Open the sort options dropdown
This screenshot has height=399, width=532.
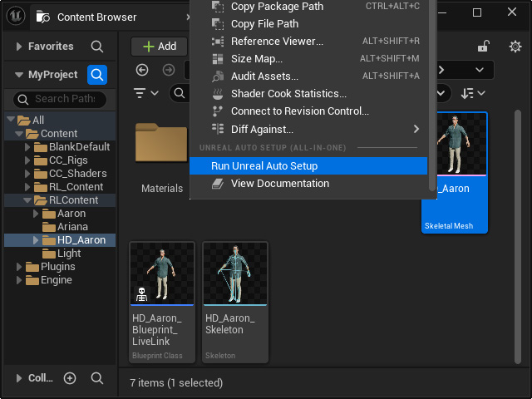(473, 93)
